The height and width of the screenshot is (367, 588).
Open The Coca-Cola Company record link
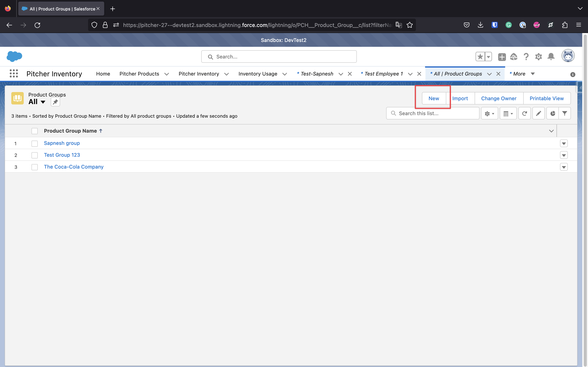coord(74,167)
